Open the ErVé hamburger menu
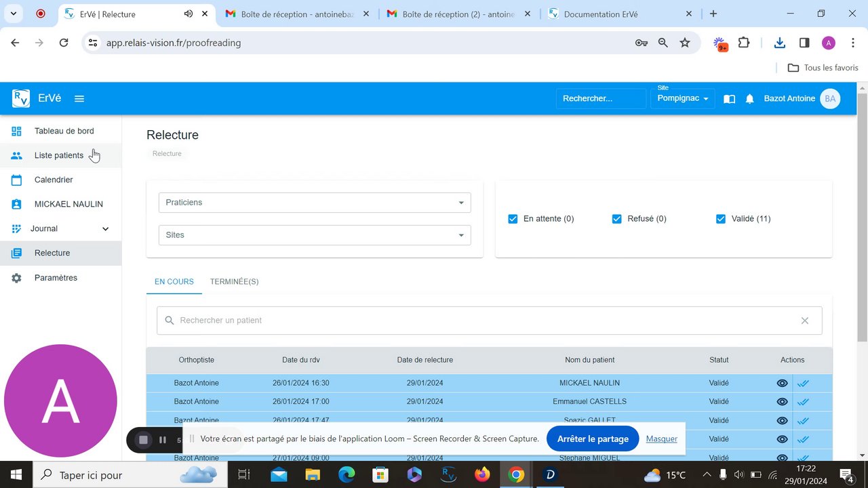This screenshot has width=868, height=488. pyautogui.click(x=79, y=98)
